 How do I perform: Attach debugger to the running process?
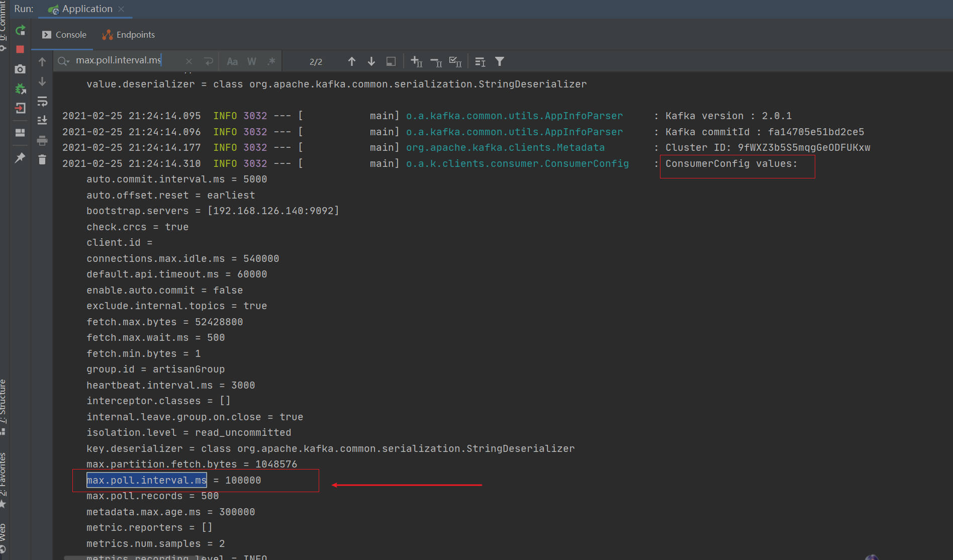[x=21, y=88]
